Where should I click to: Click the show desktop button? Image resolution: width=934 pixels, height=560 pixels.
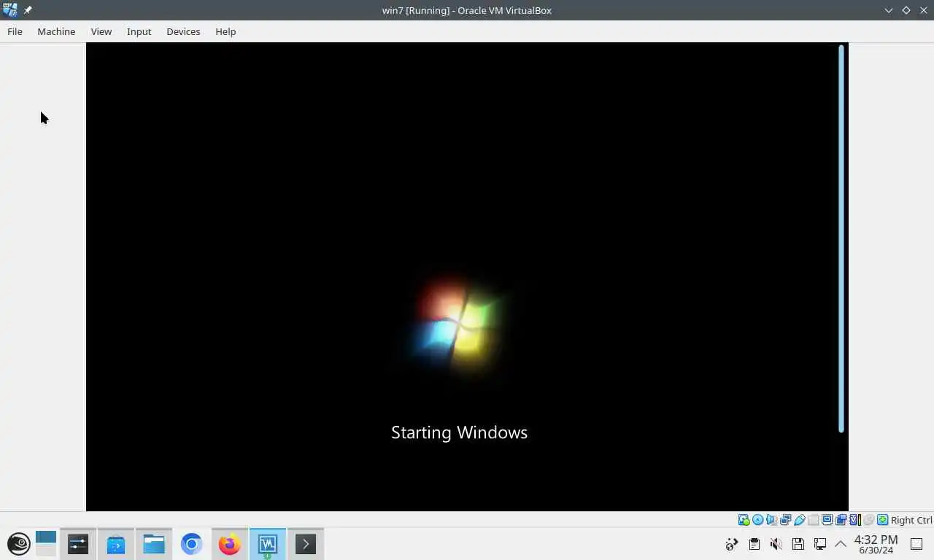[917, 544]
